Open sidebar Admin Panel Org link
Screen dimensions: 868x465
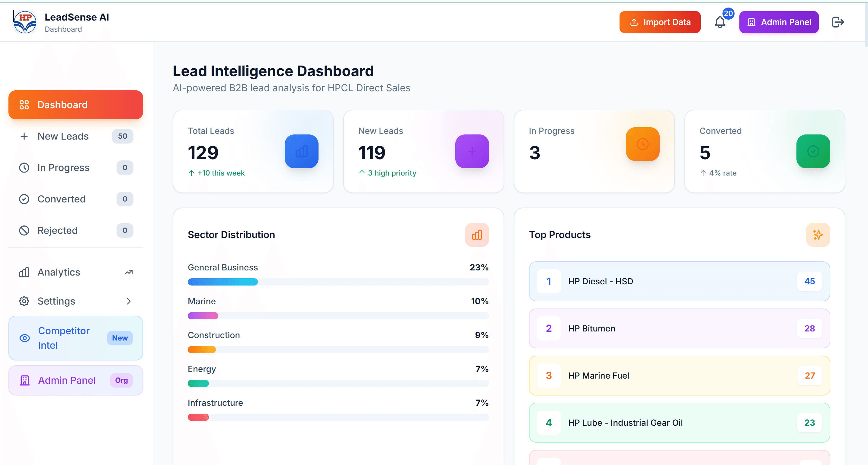pos(75,380)
